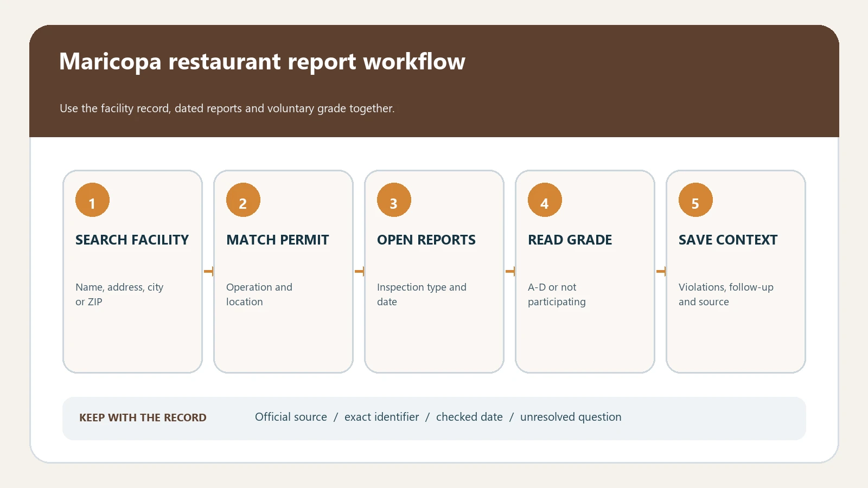
Task: Select the MATCH PERMIT heading
Action: 277,240
